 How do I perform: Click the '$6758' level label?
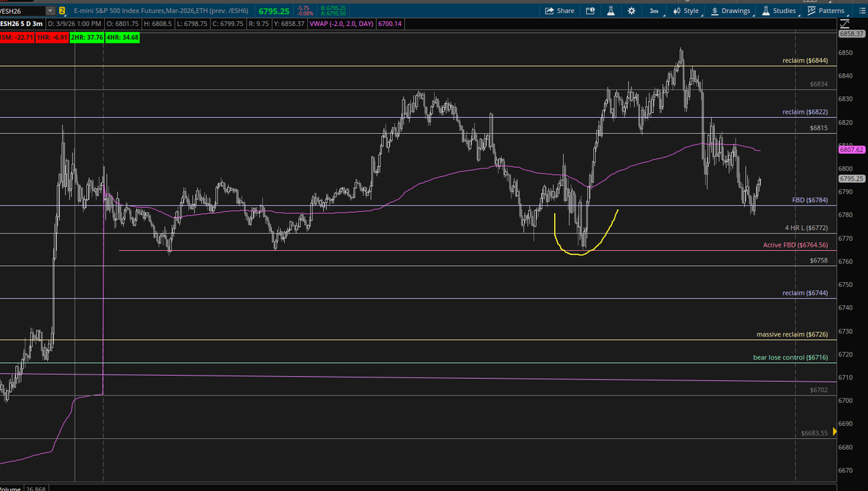819,260
